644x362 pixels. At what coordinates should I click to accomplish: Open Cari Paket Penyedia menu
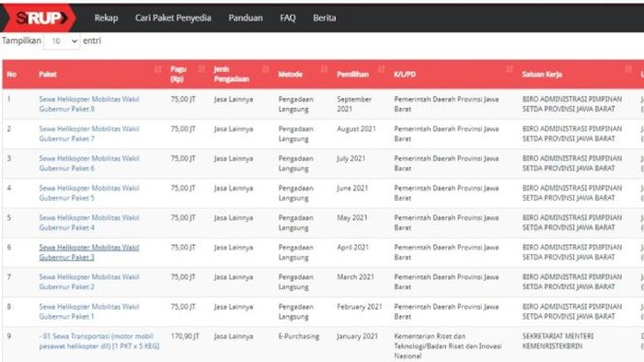173,18
